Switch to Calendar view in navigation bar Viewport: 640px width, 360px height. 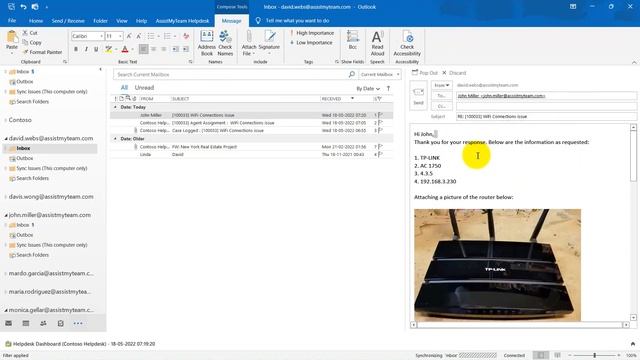pos(26,323)
